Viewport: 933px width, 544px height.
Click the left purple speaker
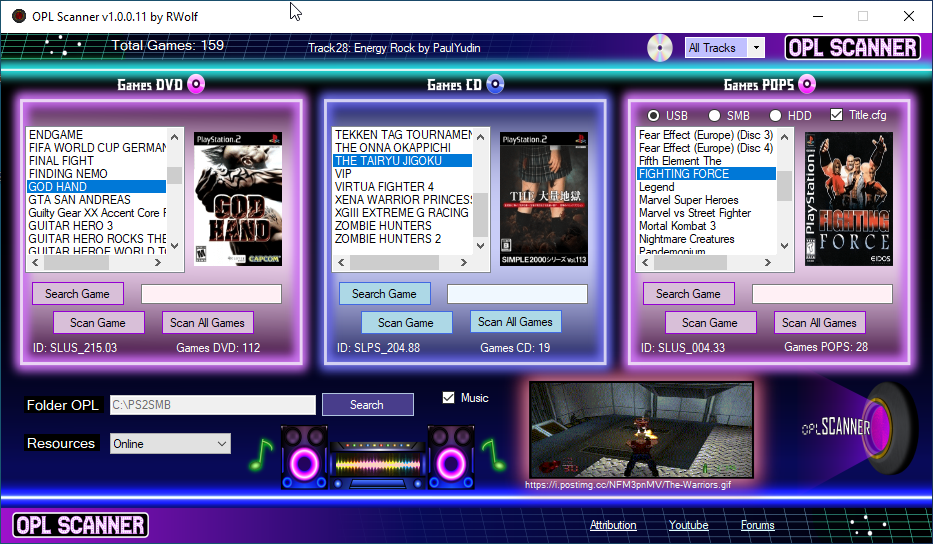(x=304, y=457)
